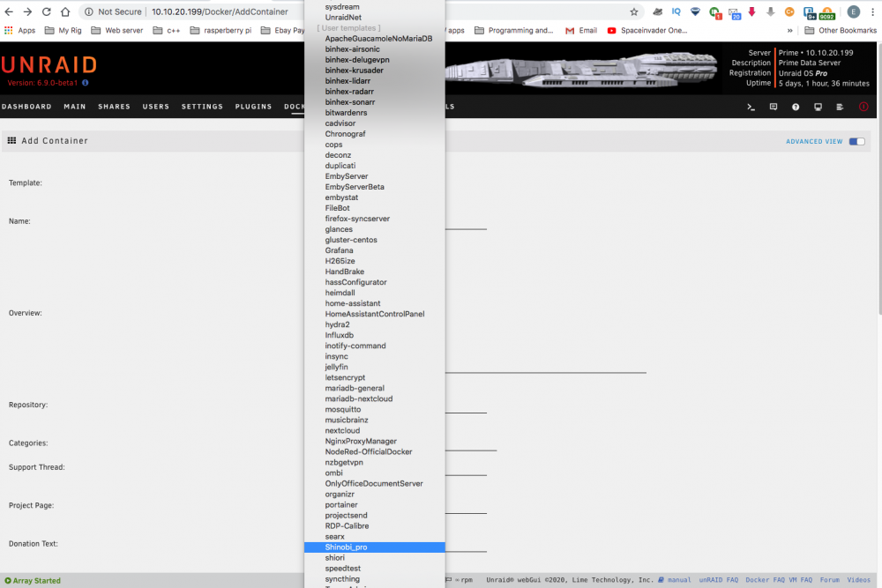Expand the hidden bookmarks overflow chevron

coord(789,30)
